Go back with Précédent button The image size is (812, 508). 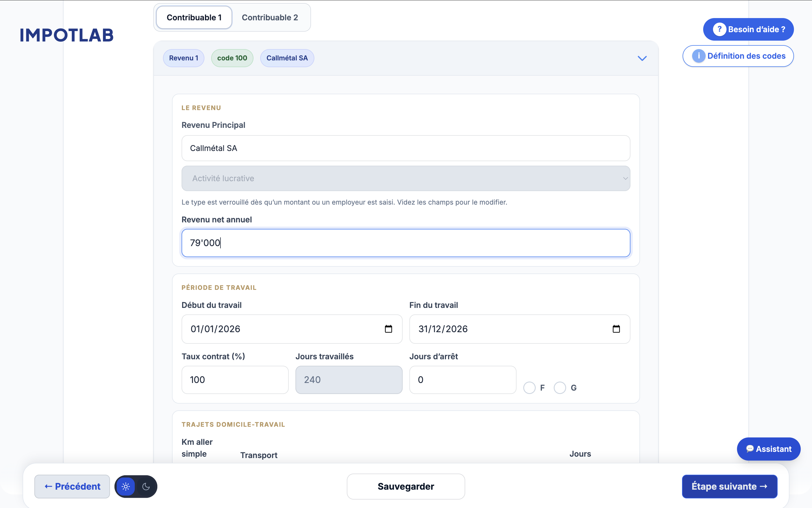coord(72,486)
